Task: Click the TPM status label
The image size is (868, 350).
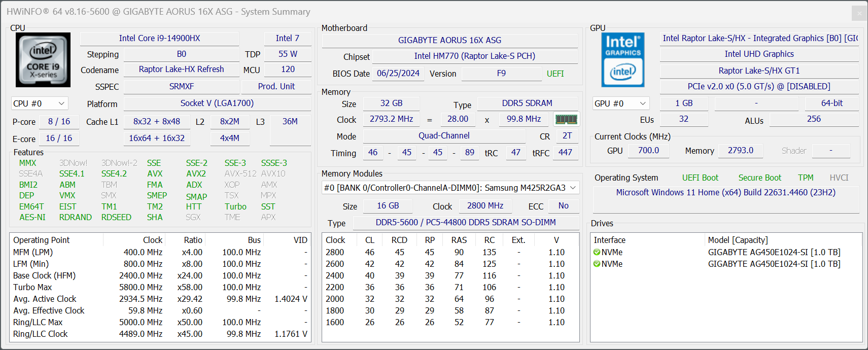Action: point(805,178)
